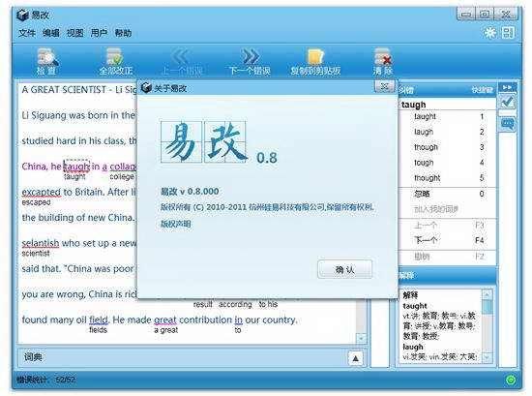Click the 检查 (Check) toolbar icon

tap(46, 61)
